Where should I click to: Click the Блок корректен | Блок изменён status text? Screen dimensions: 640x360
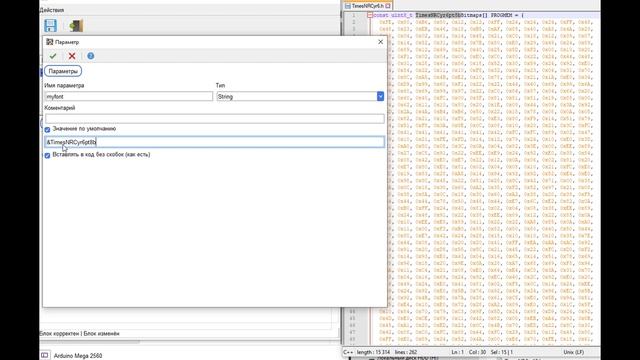80,333
